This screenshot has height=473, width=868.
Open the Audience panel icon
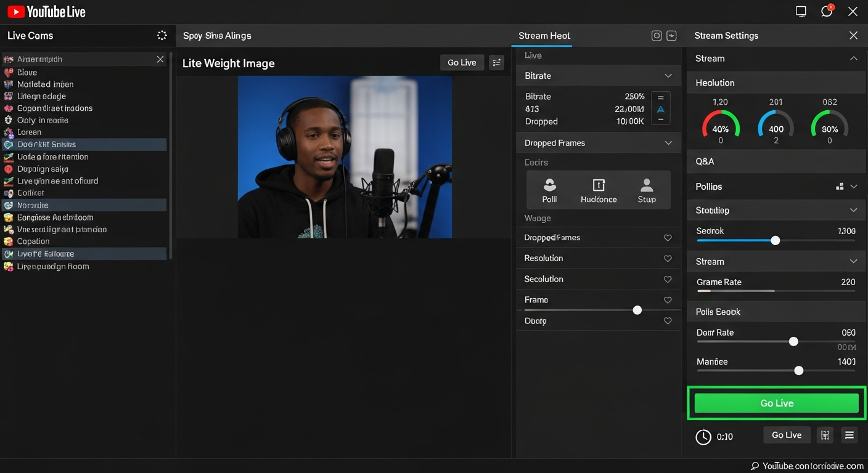[x=598, y=188]
